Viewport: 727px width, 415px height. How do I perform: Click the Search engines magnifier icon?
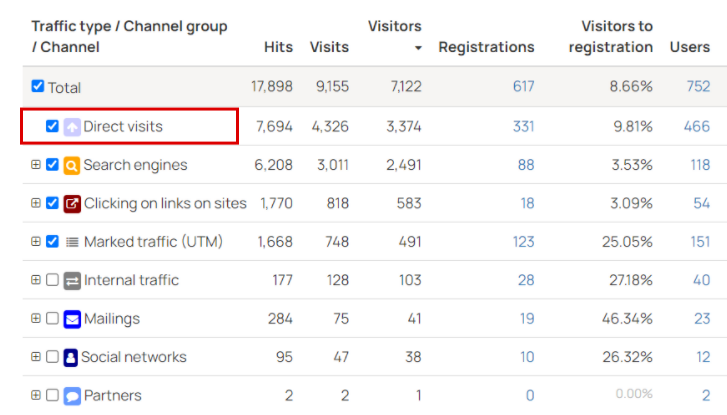72,165
